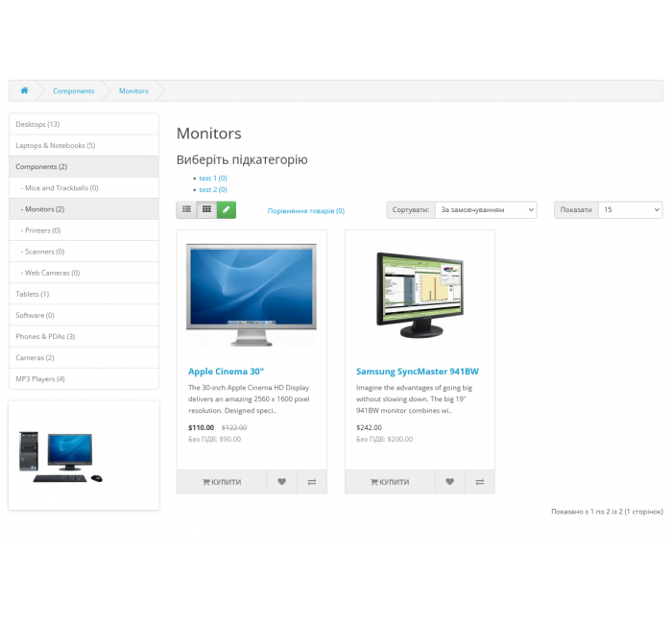The height and width of the screenshot is (624, 672).
Task: Buy Samsung SyncMaster 941BW with КУПИТИ button
Action: point(390,482)
